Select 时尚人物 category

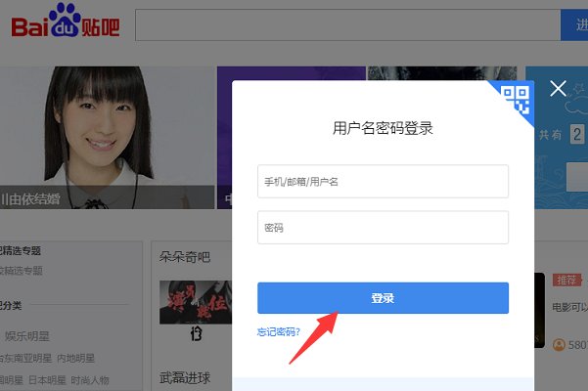tap(90, 380)
